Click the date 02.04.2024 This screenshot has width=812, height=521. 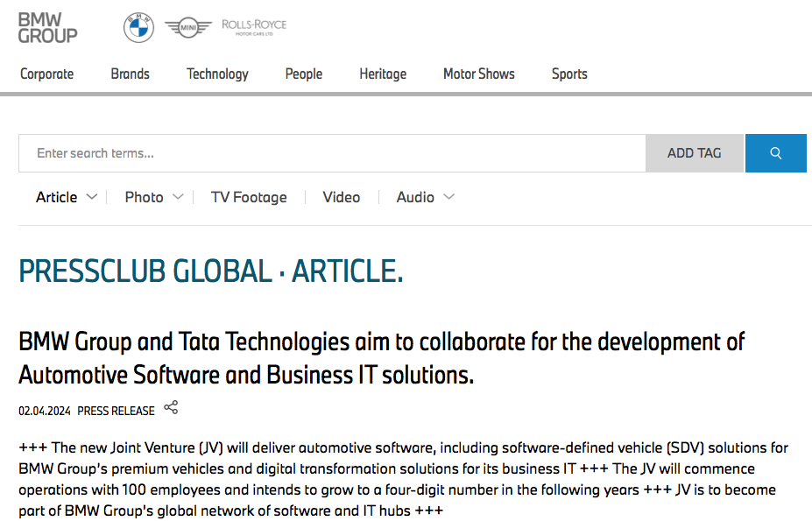45,412
